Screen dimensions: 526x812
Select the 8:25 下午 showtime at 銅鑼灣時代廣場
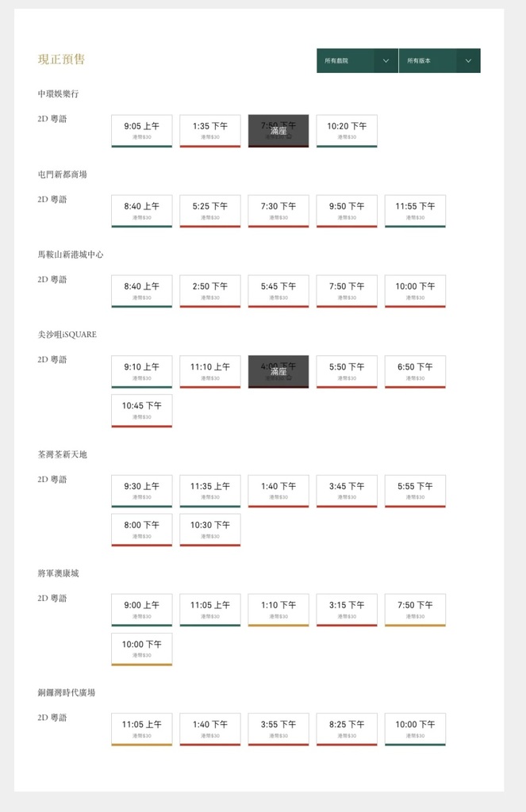(346, 729)
